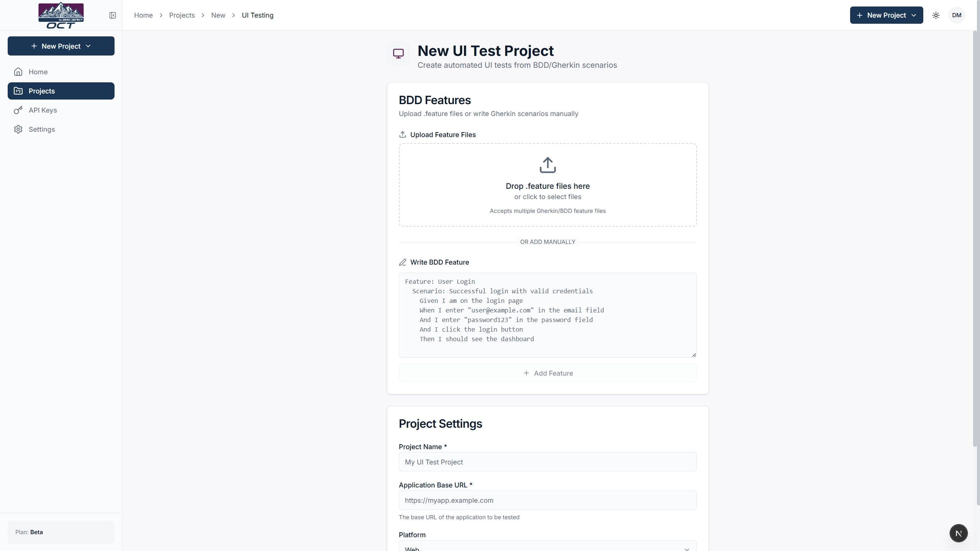Focus the Application Base URL field
This screenshot has height=551, width=980.
(x=548, y=500)
